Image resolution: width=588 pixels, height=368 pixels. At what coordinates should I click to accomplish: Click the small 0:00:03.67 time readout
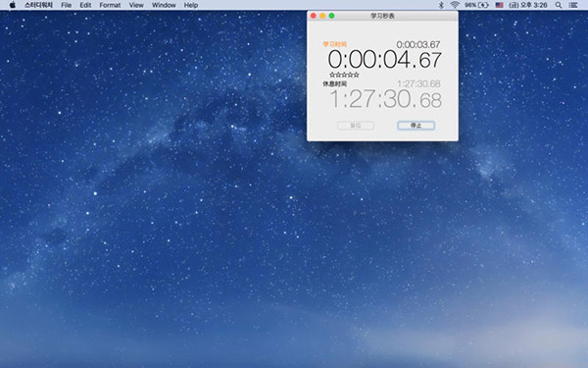pyautogui.click(x=418, y=45)
